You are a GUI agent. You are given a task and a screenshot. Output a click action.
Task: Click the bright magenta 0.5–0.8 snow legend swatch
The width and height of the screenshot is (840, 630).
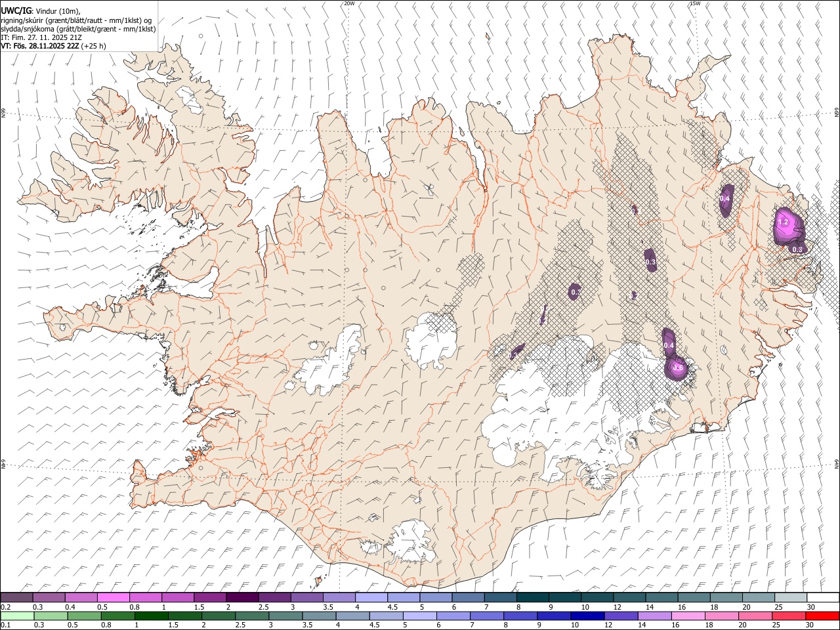[x=114, y=598]
